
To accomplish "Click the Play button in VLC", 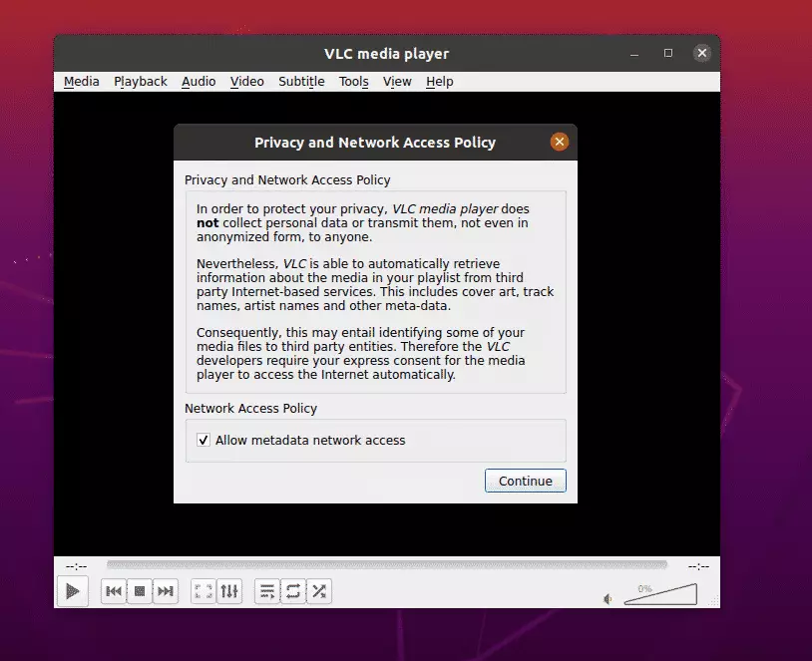I will coord(73,590).
